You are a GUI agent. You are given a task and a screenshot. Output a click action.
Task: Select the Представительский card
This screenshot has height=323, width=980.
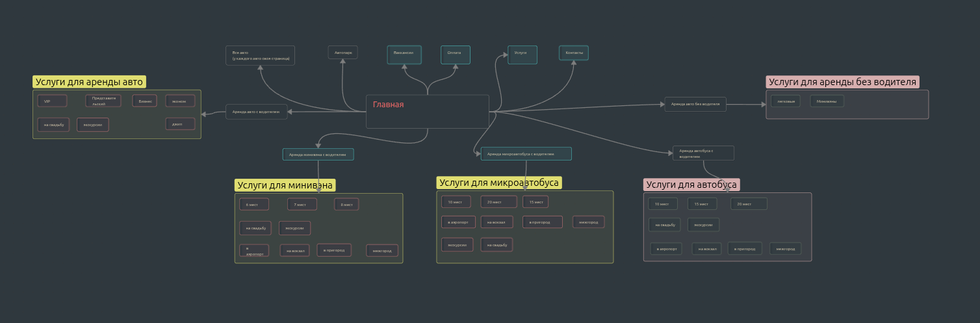click(x=103, y=101)
